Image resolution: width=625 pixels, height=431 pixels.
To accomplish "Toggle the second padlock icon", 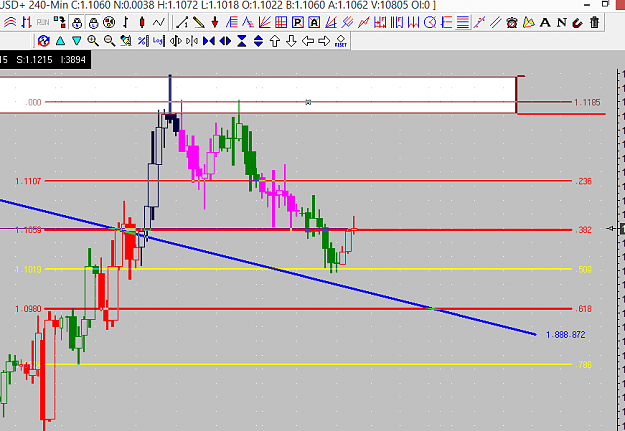I will click(93, 23).
